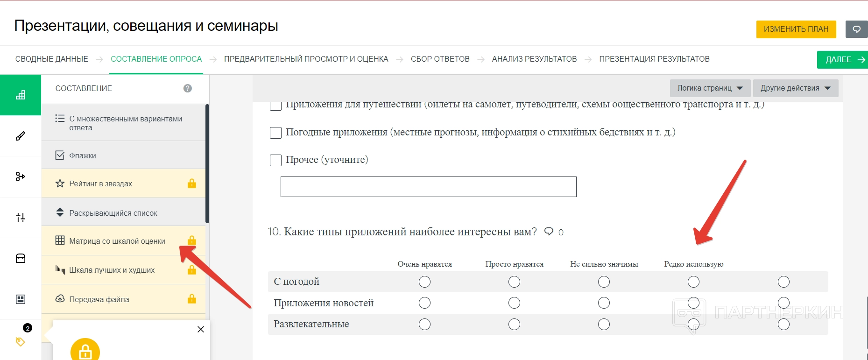This screenshot has width=868, height=360.
Task: Open the Другие действия dropdown
Action: tap(795, 88)
